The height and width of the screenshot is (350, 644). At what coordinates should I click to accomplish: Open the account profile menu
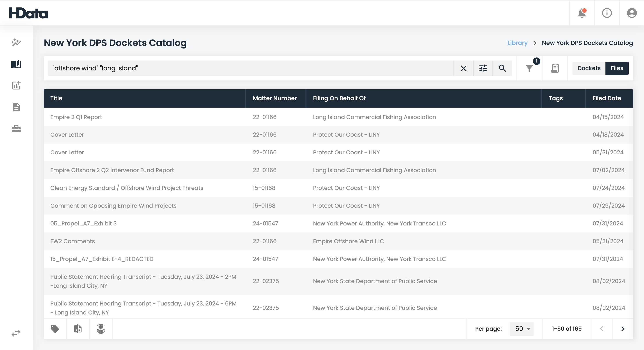click(632, 13)
